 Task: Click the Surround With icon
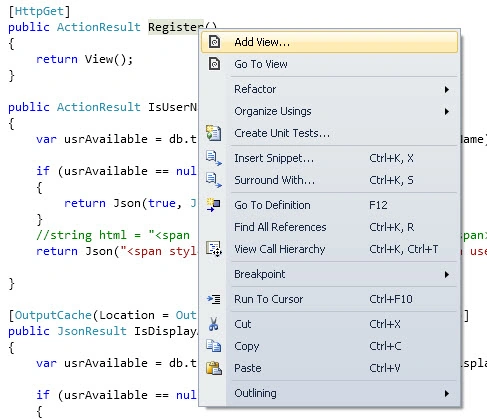[214, 180]
